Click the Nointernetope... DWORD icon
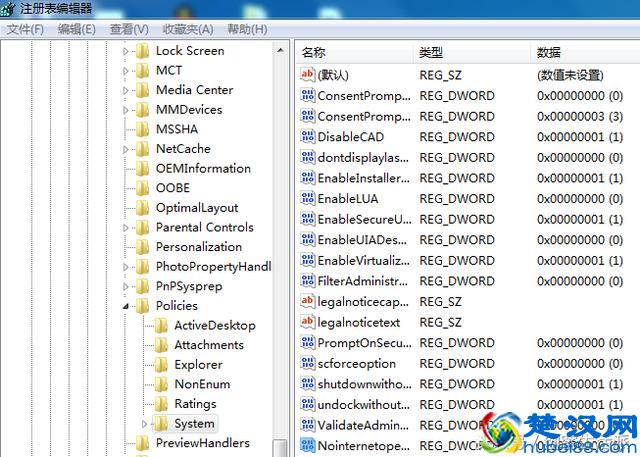 click(x=308, y=446)
